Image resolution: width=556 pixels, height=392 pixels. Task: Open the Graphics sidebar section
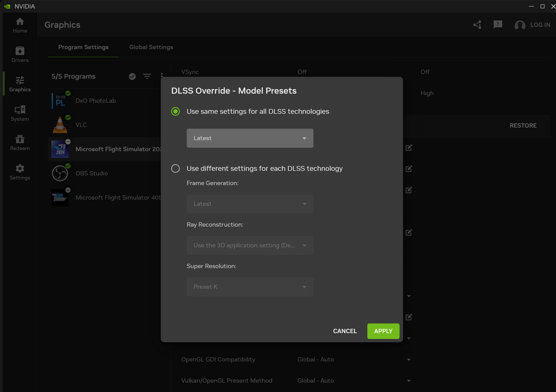coord(20,84)
